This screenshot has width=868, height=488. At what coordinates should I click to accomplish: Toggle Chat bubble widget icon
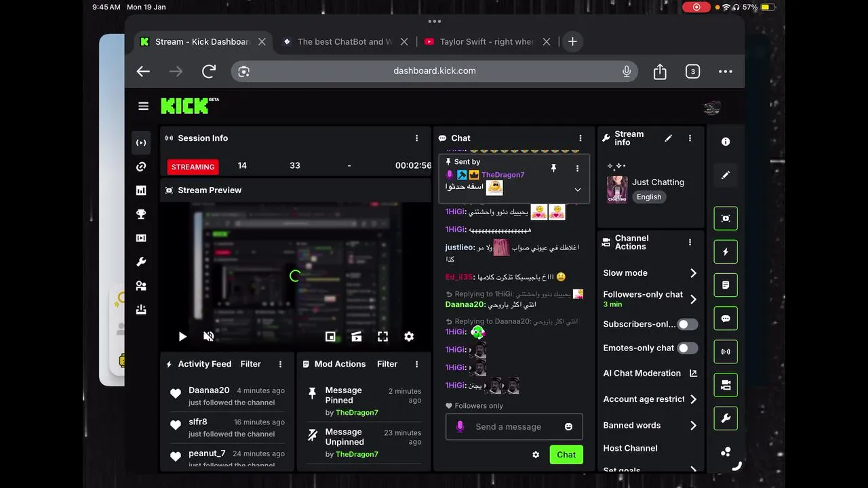(x=726, y=319)
